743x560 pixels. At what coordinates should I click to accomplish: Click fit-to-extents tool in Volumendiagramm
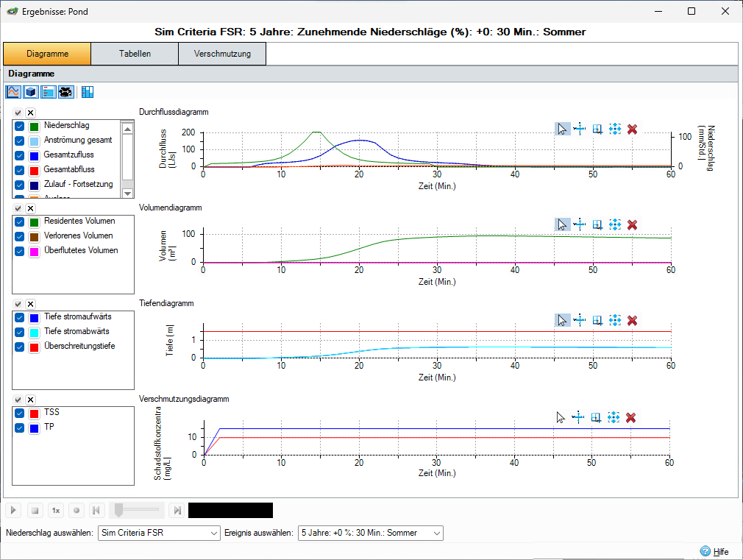[615, 224]
